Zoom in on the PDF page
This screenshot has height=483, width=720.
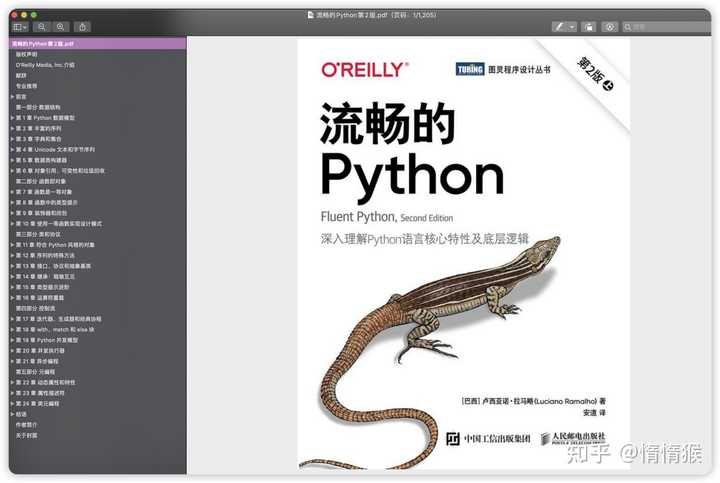tap(60, 27)
